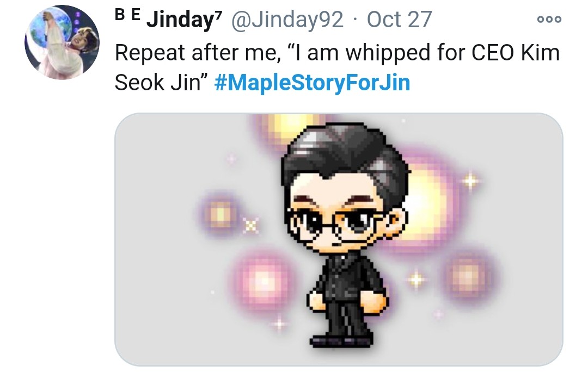
Task: Click the character's slicked-back black hair
Action: 345,157
